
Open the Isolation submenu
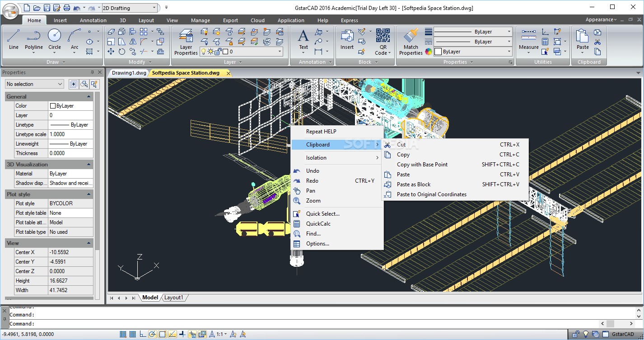pyautogui.click(x=337, y=158)
